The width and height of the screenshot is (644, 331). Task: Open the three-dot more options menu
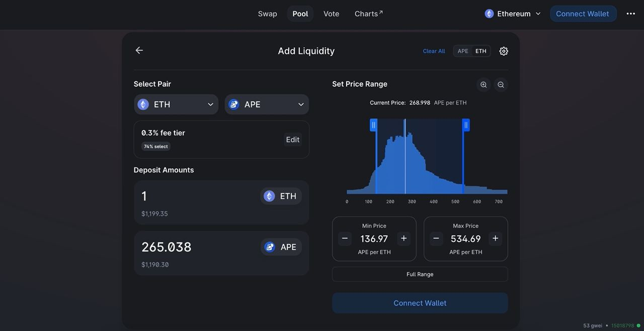point(631,14)
